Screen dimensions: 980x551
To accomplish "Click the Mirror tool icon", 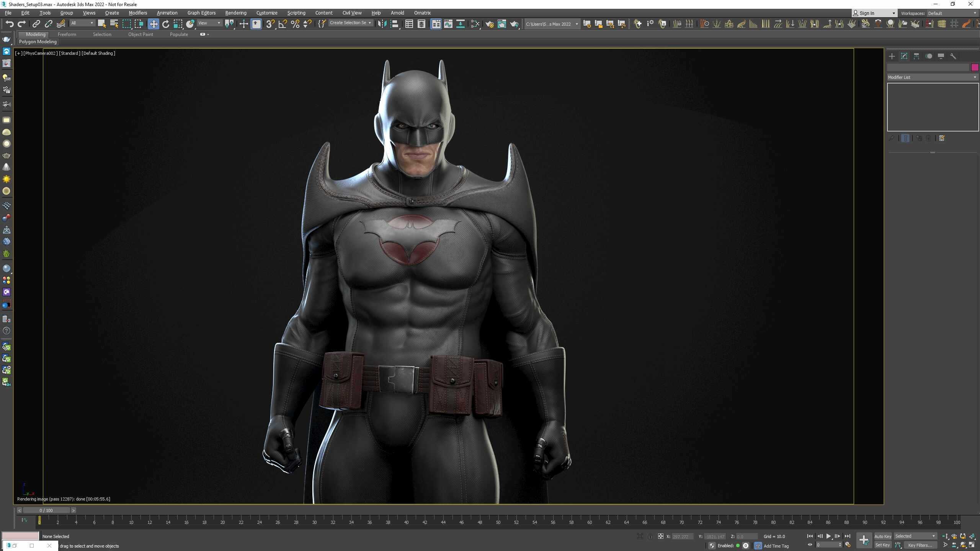I will pos(382,24).
